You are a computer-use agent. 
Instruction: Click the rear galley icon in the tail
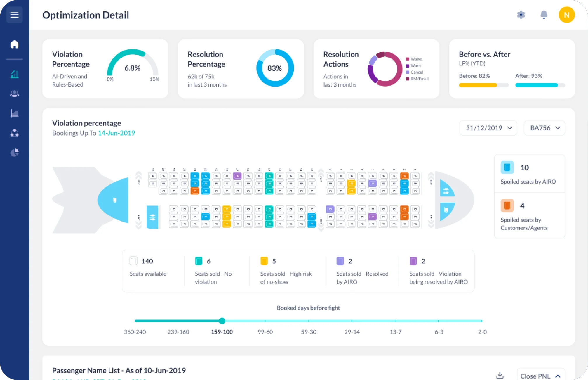pyautogui.click(x=115, y=200)
